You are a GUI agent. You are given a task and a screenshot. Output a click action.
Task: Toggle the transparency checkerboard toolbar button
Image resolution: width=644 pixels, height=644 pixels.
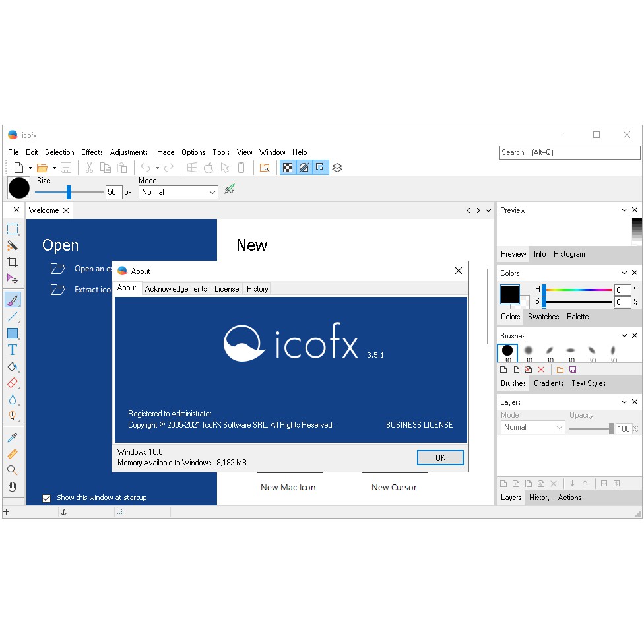(287, 168)
